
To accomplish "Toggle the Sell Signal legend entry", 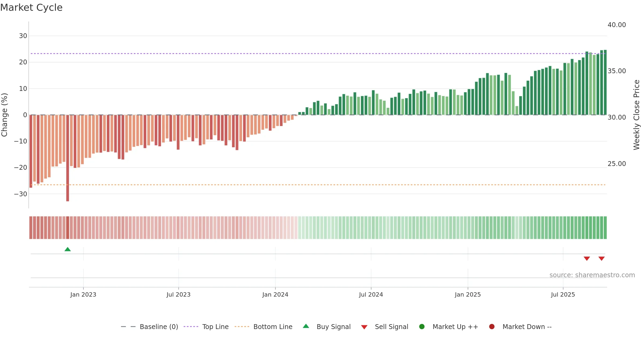I will [x=385, y=327].
